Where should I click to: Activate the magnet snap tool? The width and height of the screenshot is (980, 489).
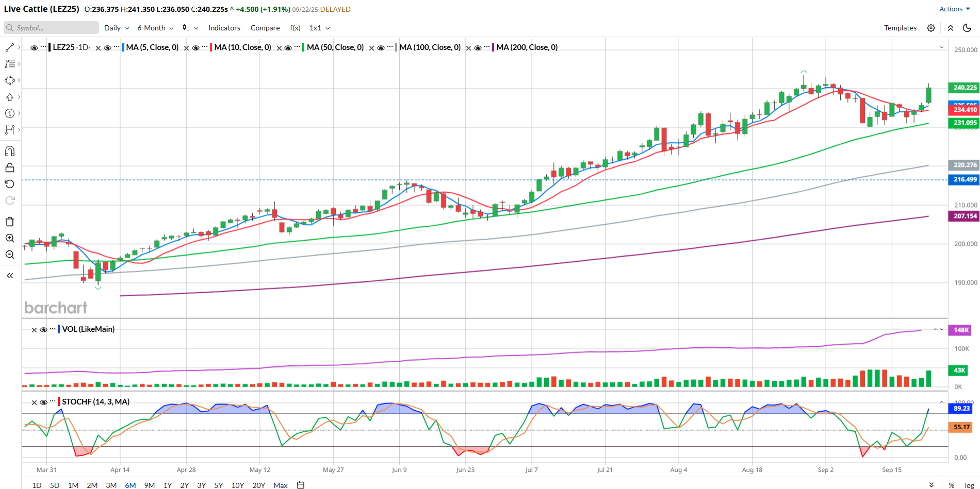click(x=10, y=151)
